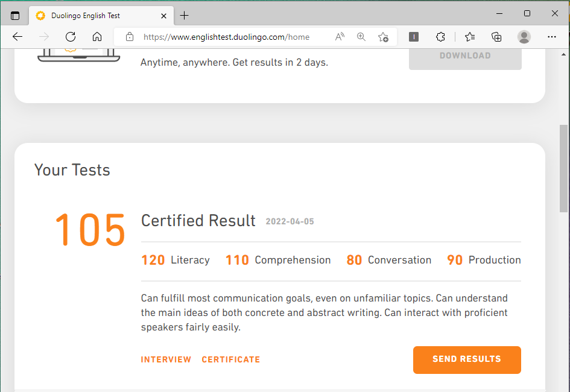
Task: Click the Certified Result heading
Action: click(198, 221)
